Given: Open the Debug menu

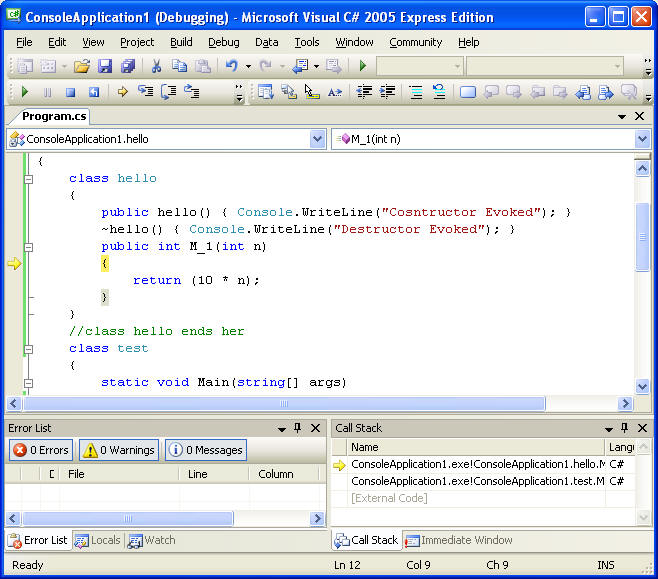Looking at the screenshot, I should 223,42.
